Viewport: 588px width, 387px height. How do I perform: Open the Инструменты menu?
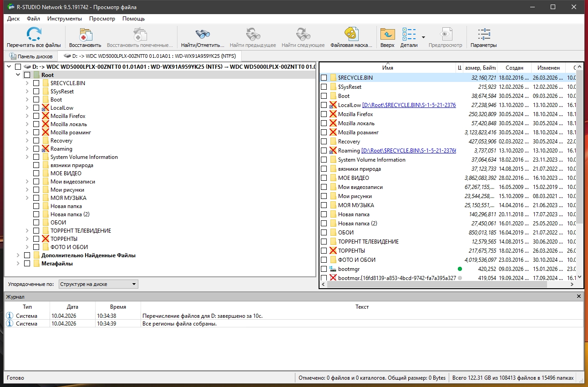pos(65,19)
